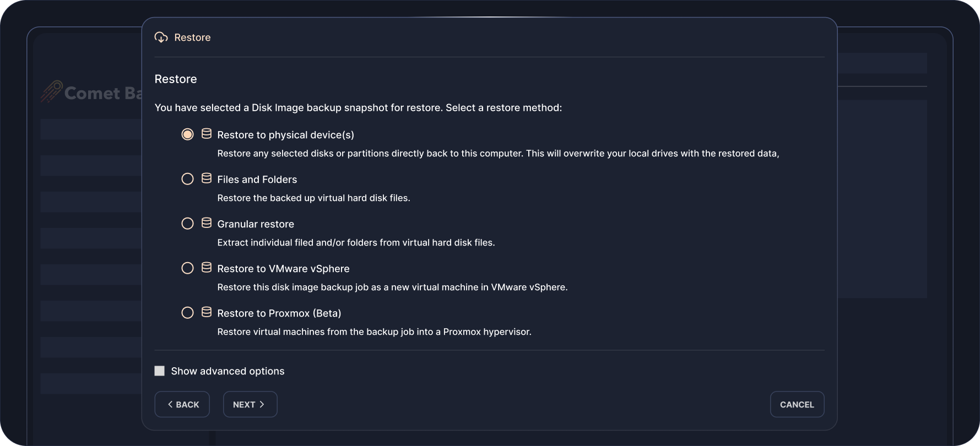This screenshot has width=980, height=446.
Task: Click the Granular restore label text
Action: click(x=256, y=224)
